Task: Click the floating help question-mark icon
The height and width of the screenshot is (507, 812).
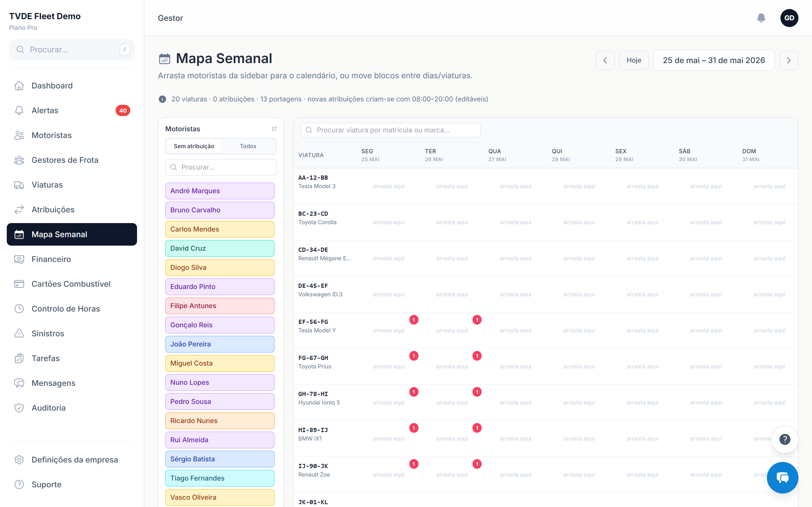Action: tap(784, 439)
